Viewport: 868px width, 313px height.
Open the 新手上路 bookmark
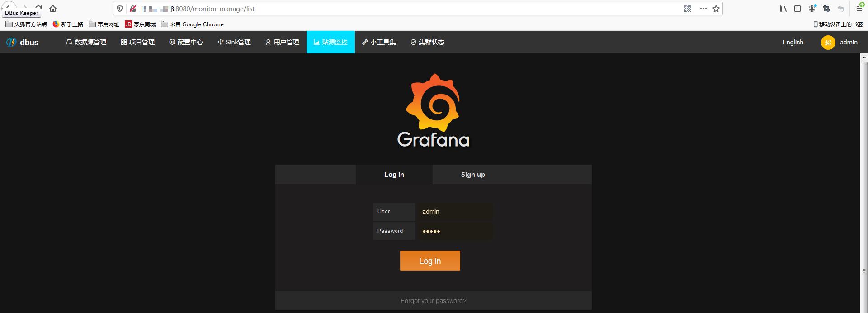(x=68, y=24)
